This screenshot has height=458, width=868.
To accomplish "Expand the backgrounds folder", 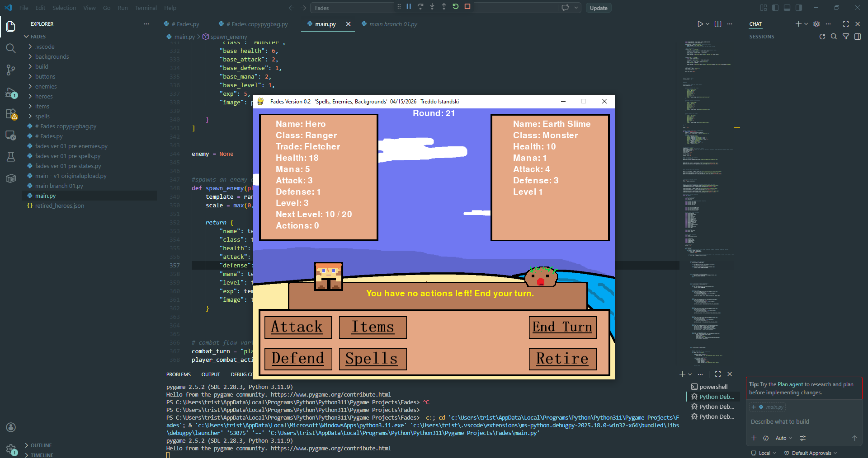I will [x=52, y=56].
